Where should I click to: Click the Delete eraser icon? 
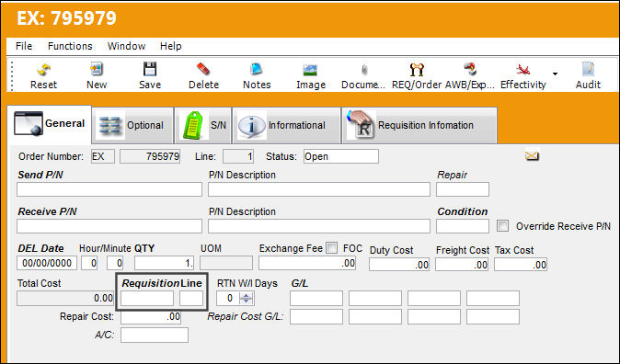pyautogui.click(x=203, y=76)
